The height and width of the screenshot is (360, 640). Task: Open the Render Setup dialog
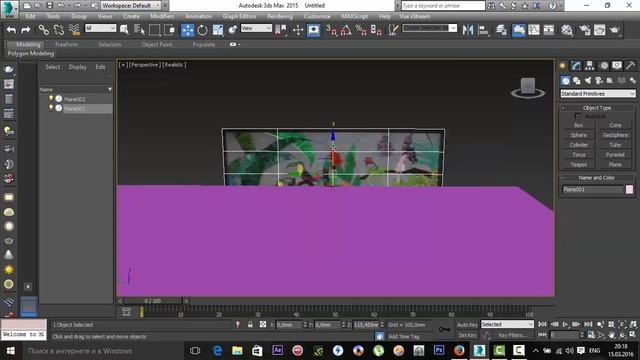(584, 30)
